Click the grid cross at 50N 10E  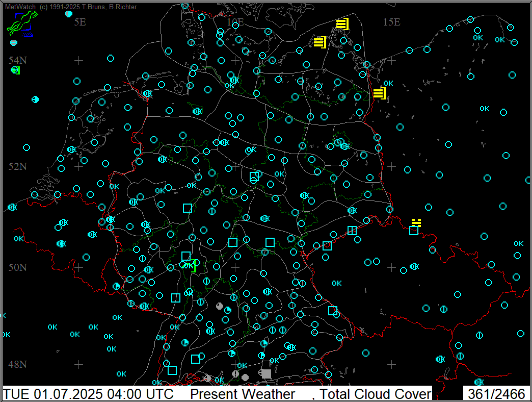(235, 267)
